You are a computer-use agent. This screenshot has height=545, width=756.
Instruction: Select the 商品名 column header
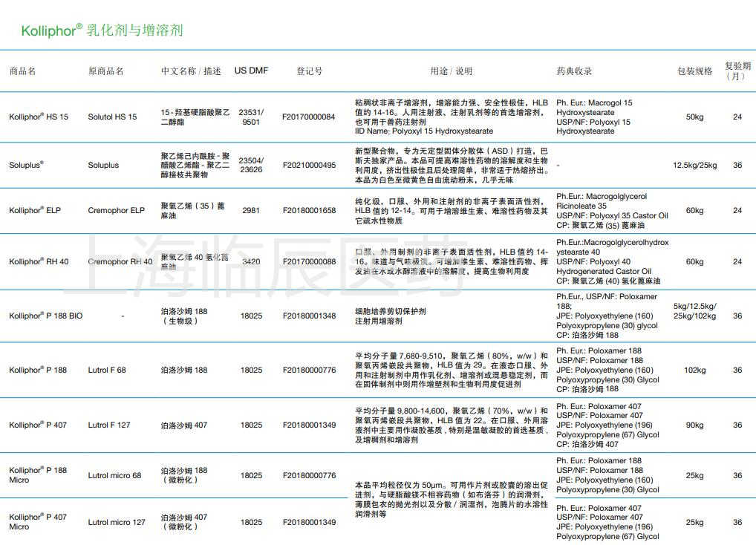pos(22,71)
